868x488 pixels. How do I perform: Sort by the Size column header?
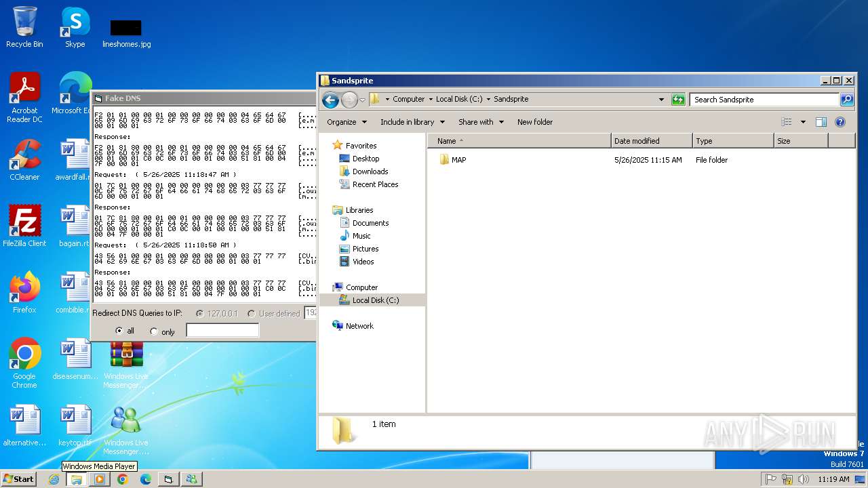click(x=801, y=141)
